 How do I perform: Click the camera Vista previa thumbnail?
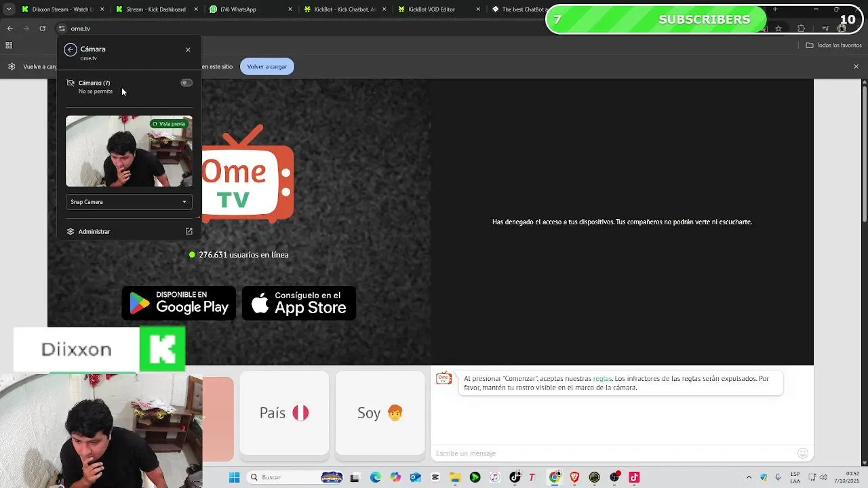tap(129, 151)
